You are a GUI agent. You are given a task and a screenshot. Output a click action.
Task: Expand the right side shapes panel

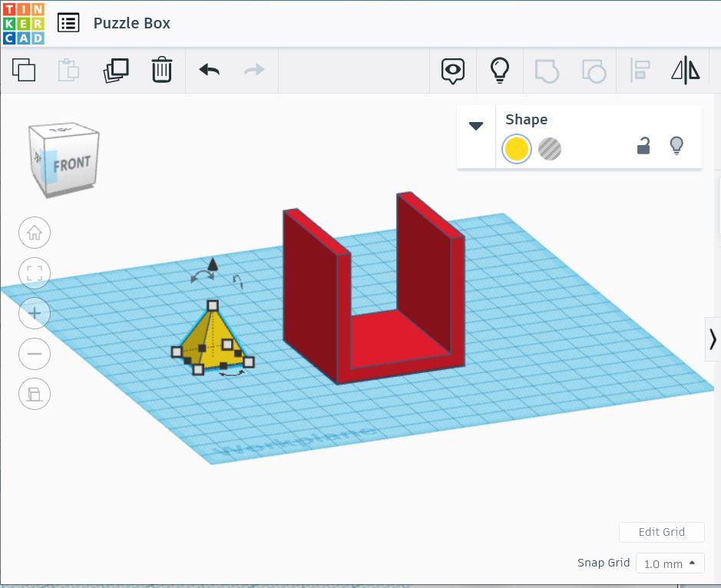pos(713,339)
